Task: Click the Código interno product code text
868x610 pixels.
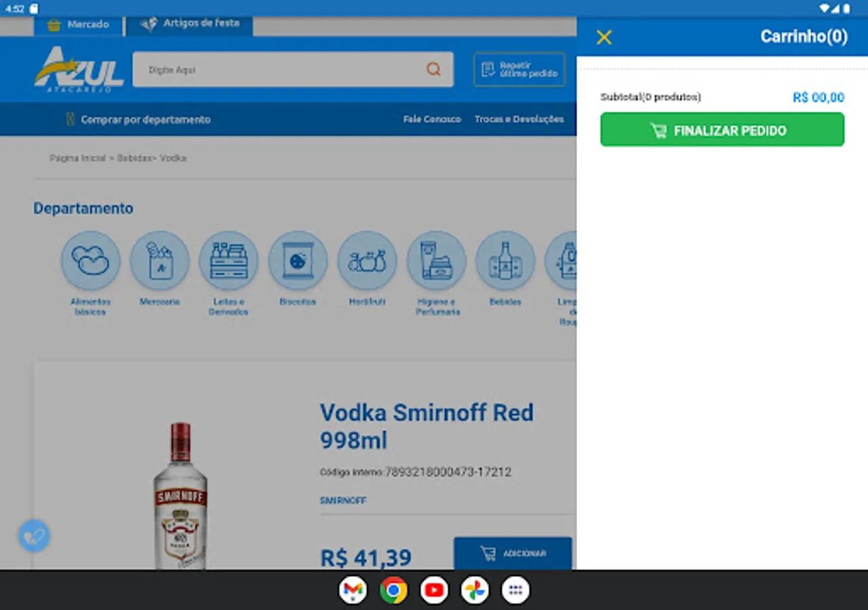Action: click(x=415, y=472)
